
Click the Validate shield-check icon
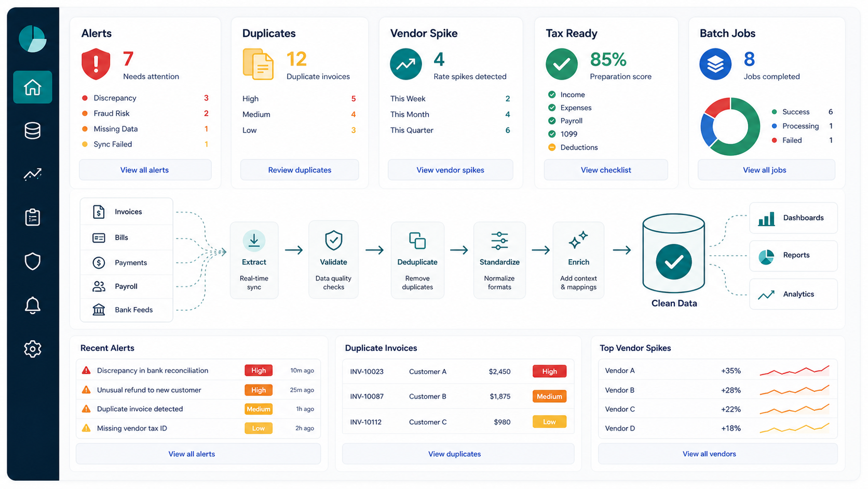pyautogui.click(x=333, y=241)
